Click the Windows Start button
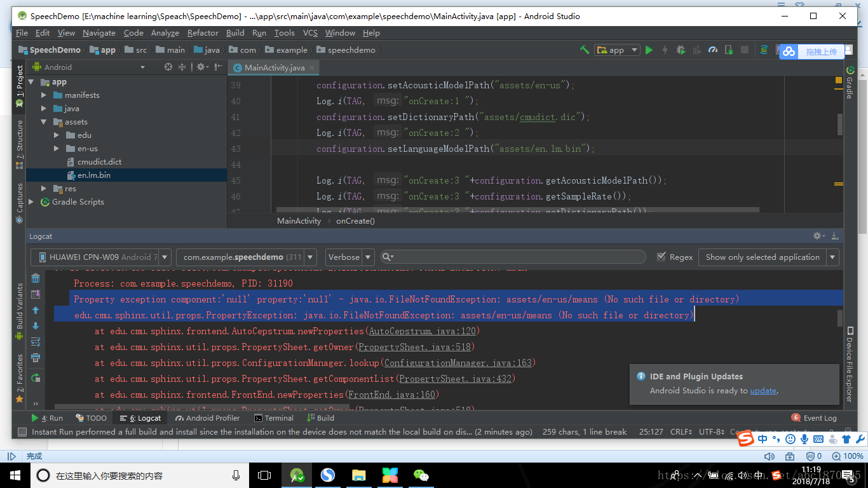 [x=15, y=475]
